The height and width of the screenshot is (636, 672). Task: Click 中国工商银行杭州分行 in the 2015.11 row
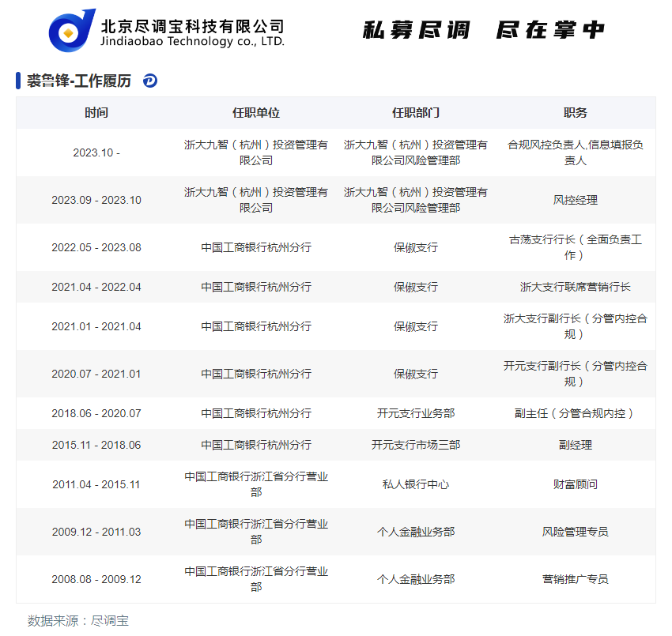pyautogui.click(x=256, y=445)
